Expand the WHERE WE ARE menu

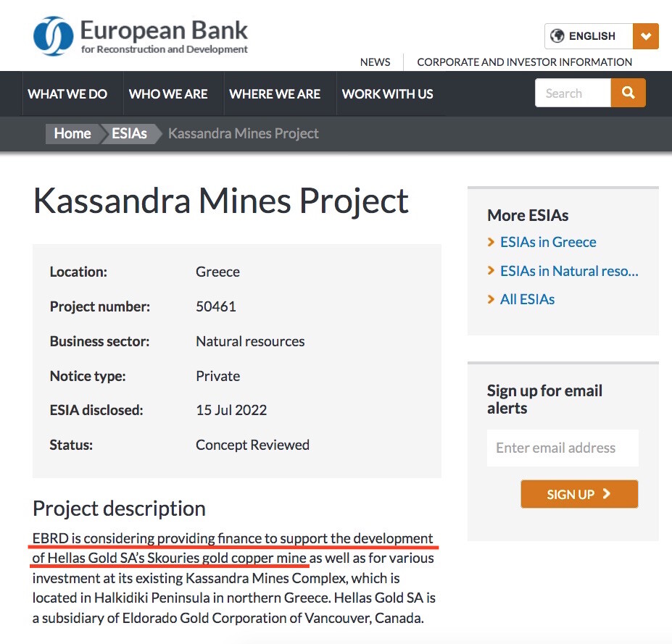(x=275, y=93)
